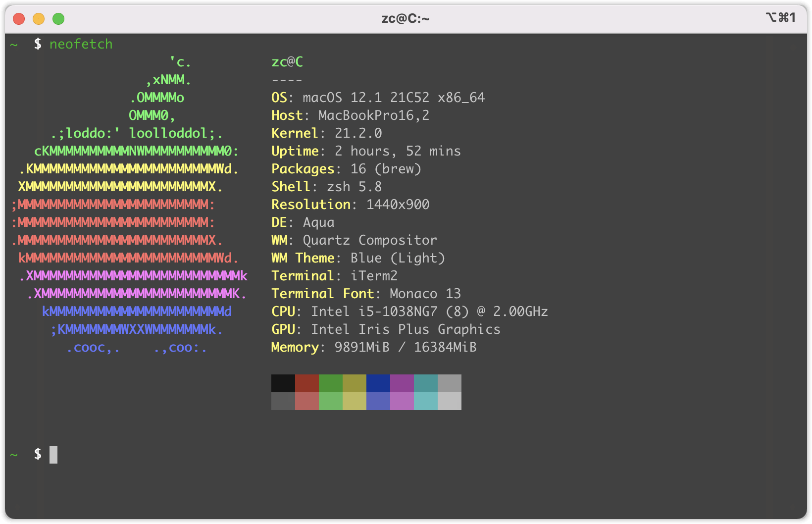Select the WM Theme line Blue (Light)
The height and width of the screenshot is (524, 812).
pos(358,258)
